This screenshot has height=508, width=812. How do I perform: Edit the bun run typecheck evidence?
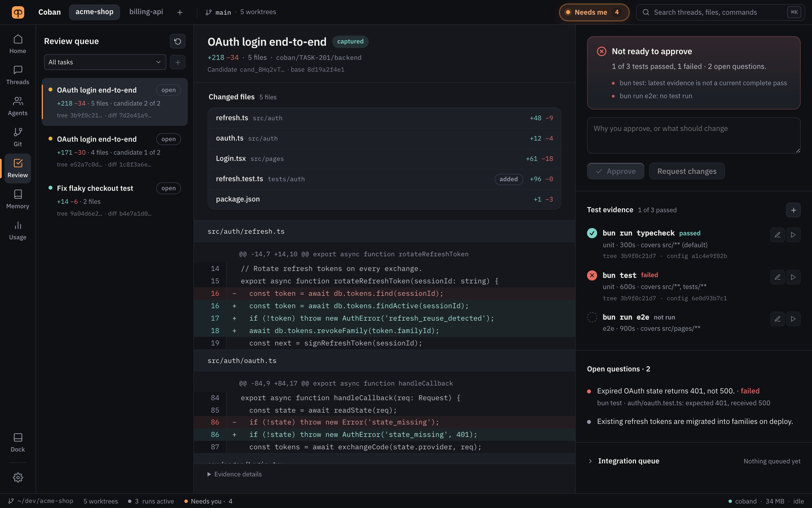(777, 235)
